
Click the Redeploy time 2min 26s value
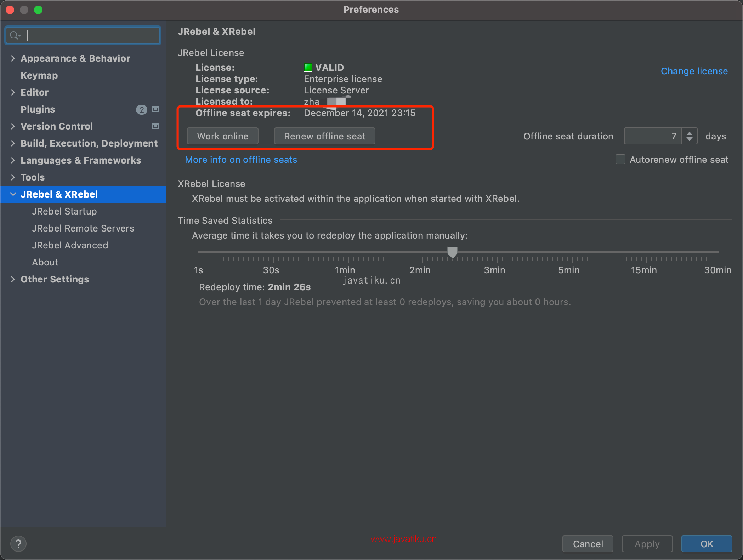pos(289,287)
